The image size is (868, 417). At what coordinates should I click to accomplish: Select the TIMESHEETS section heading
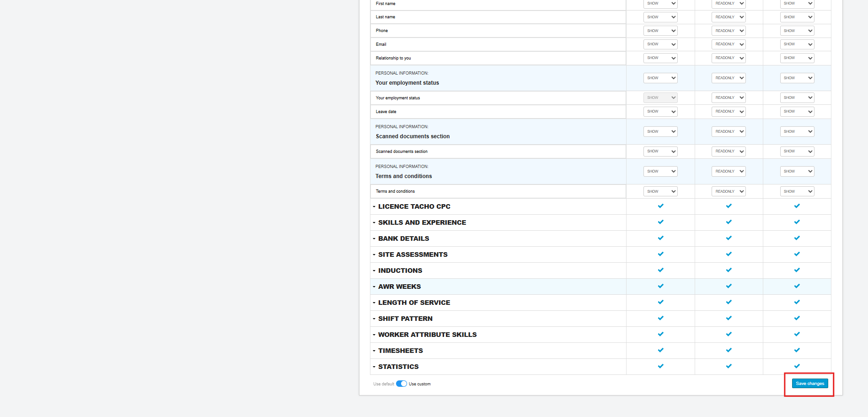click(x=400, y=351)
